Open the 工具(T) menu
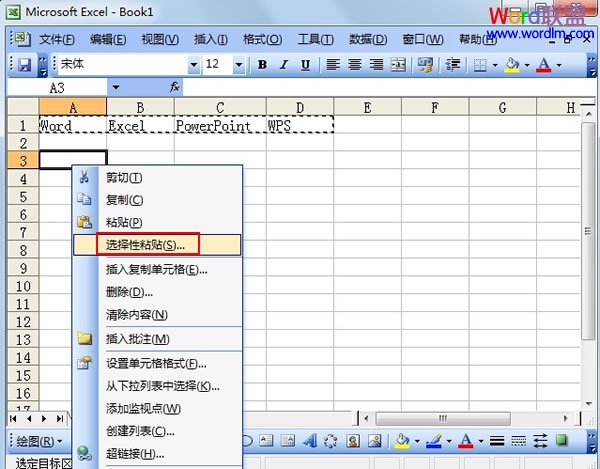 (x=316, y=39)
